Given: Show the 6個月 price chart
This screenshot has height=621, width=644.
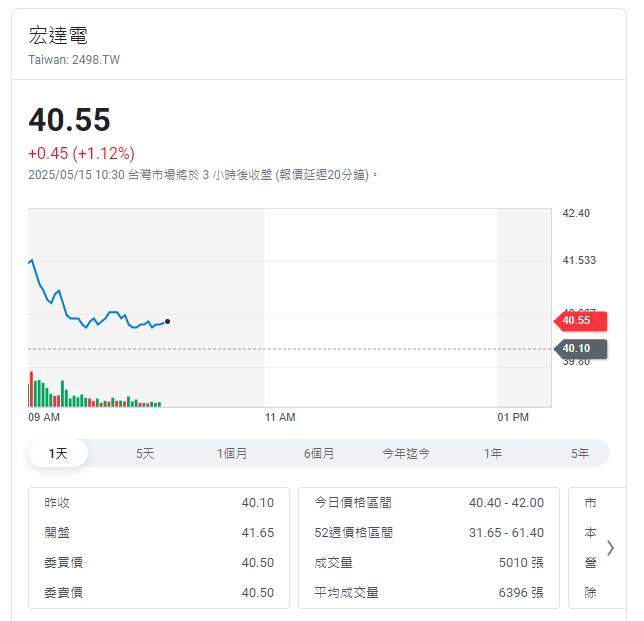Looking at the screenshot, I should click(319, 453).
